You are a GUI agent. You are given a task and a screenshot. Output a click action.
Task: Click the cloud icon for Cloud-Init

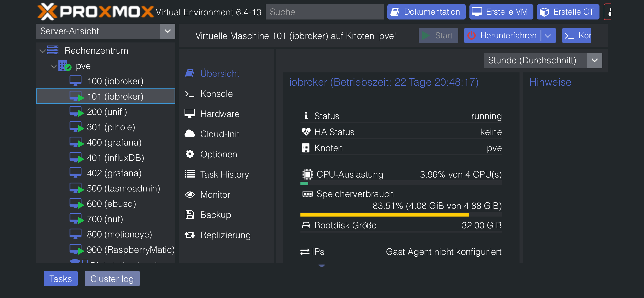190,134
